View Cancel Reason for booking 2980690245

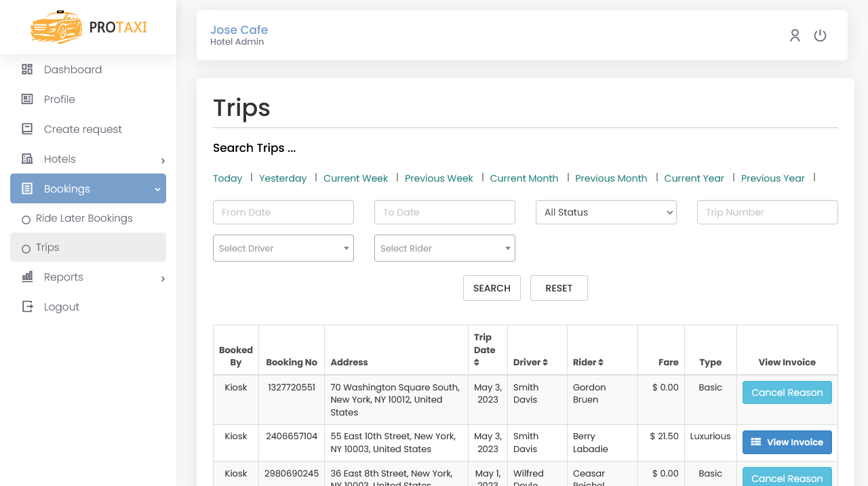pos(787,477)
